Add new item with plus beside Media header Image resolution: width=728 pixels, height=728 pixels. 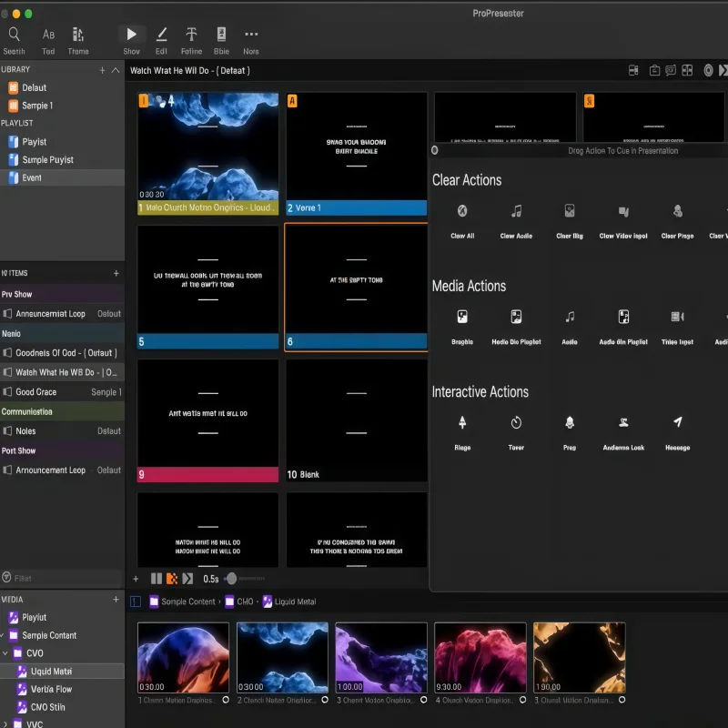(116, 600)
